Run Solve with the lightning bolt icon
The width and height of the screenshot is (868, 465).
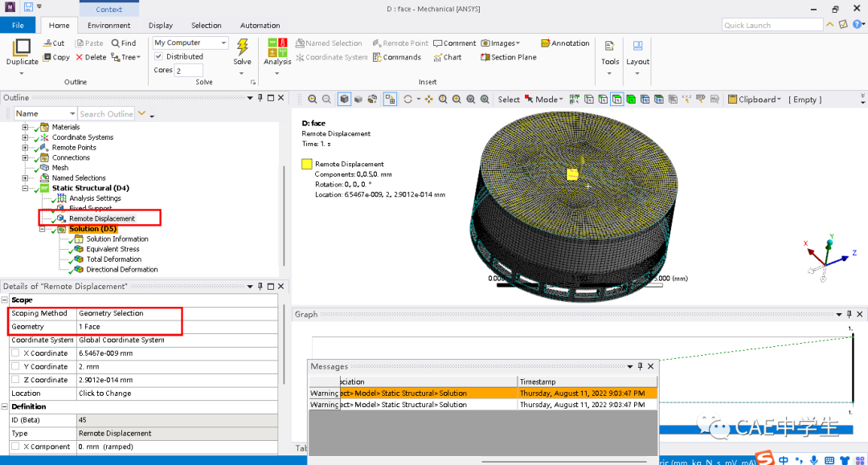[242, 47]
